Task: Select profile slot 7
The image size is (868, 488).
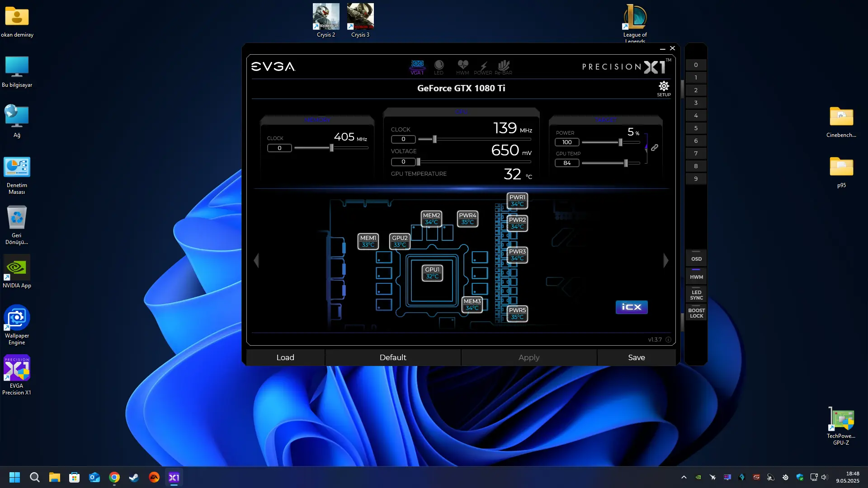Action: 696,154
